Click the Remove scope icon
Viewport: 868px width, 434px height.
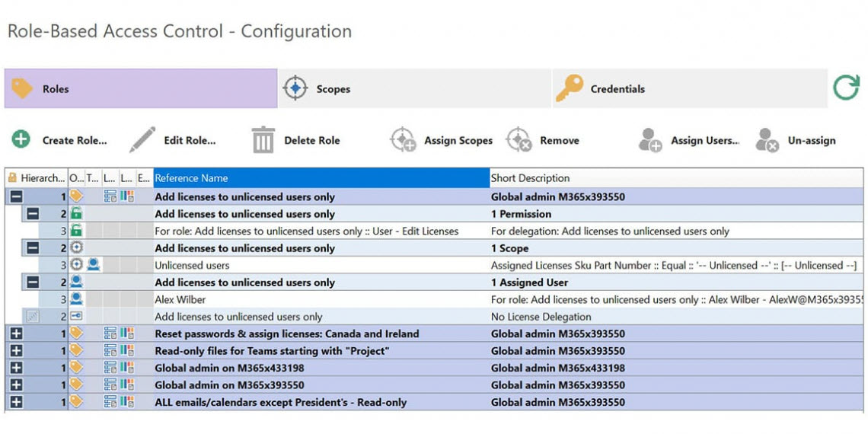pyautogui.click(x=519, y=140)
